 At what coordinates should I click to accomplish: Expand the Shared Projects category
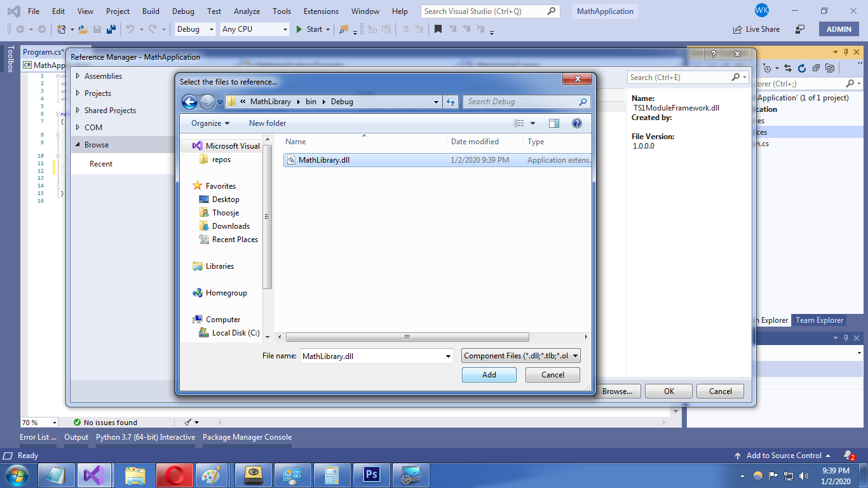[78, 111]
